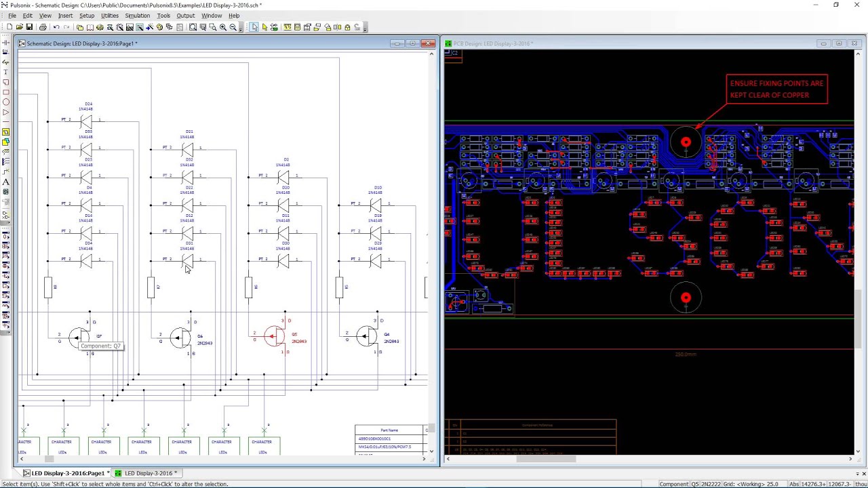The height and width of the screenshot is (488, 868).
Task: Click the Zoom In magnifier icon
Action: point(222,27)
